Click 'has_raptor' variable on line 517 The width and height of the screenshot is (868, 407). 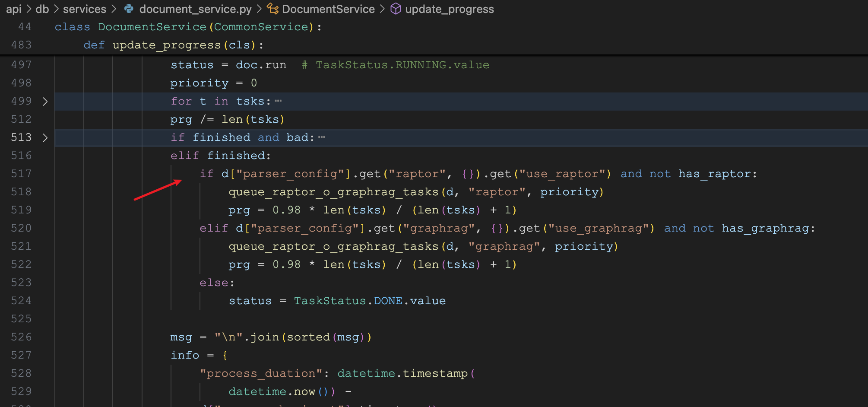tap(714, 174)
